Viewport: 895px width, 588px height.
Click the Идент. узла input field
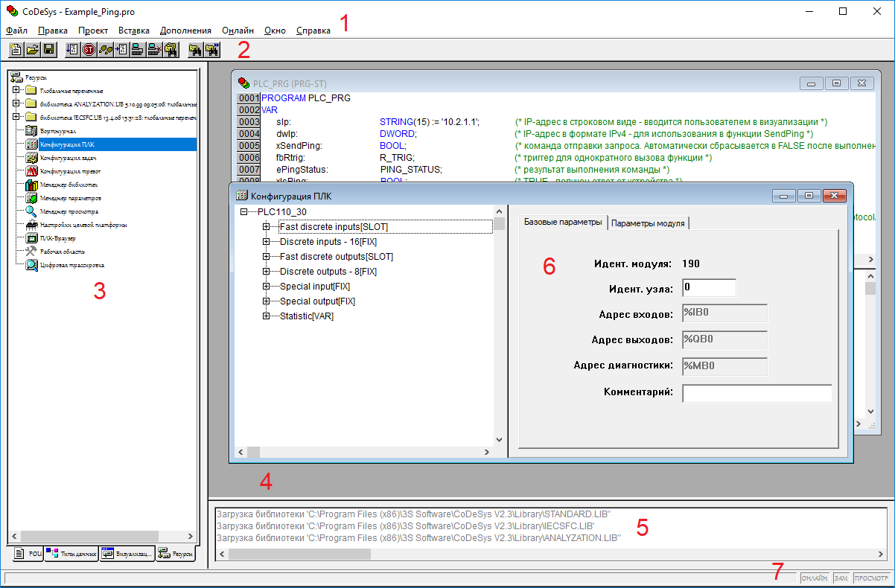click(708, 288)
